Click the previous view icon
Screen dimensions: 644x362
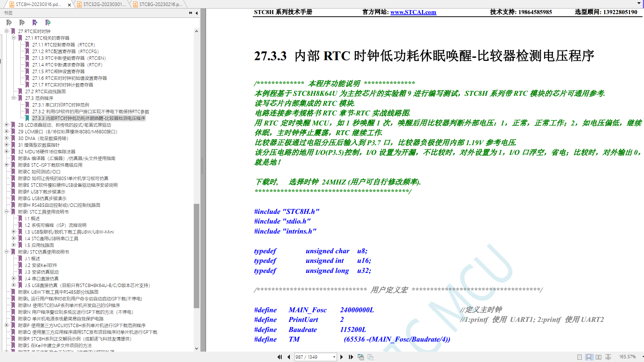[x=360, y=357]
